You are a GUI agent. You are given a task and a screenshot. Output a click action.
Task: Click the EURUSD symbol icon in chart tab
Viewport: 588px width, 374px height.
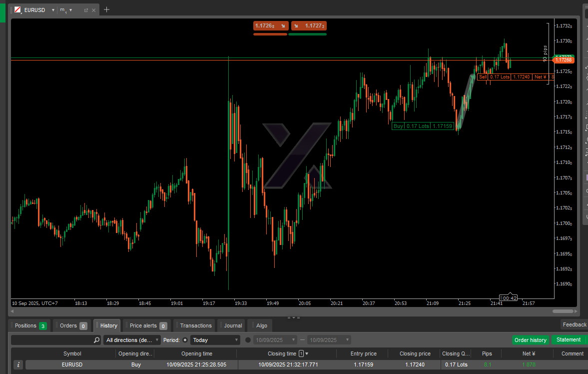click(18, 10)
